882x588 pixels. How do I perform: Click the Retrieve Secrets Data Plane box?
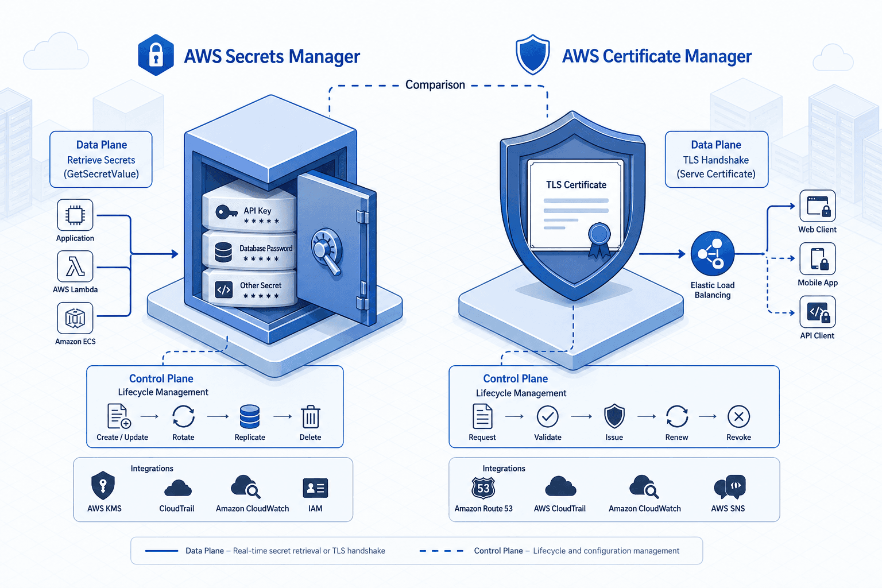101,160
